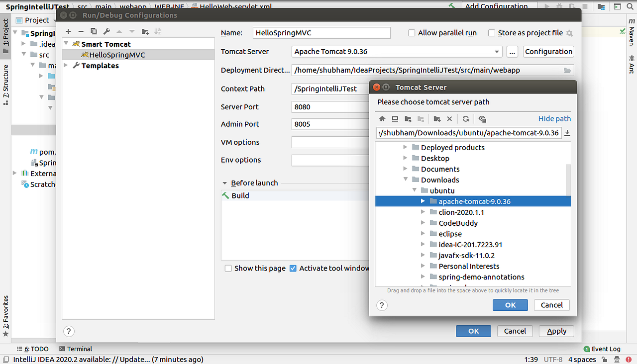Jump to home directory in Tomcat Server dialog

click(x=382, y=119)
